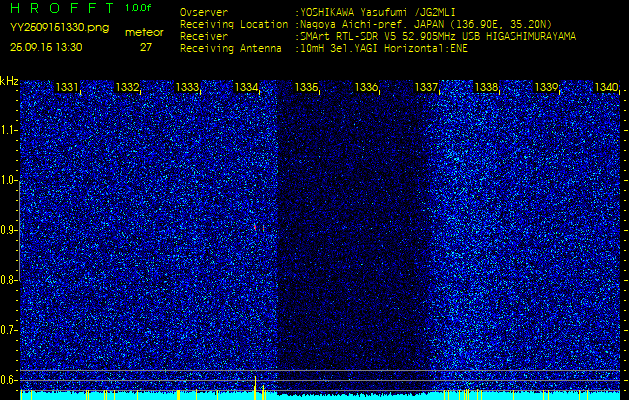
Task: Click the red meteor echo near 0.9 kHz
Action: (255, 227)
